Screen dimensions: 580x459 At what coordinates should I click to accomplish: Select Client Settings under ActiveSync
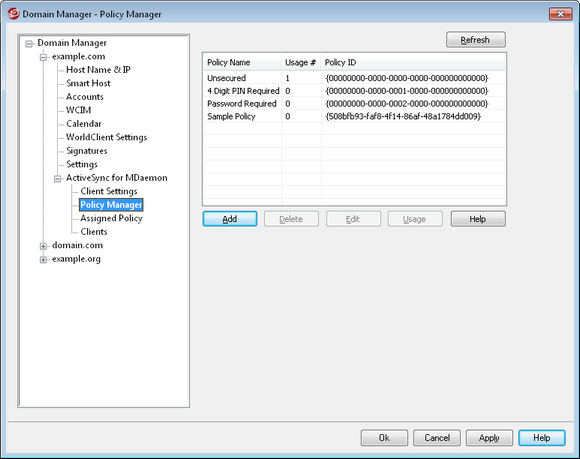(109, 191)
